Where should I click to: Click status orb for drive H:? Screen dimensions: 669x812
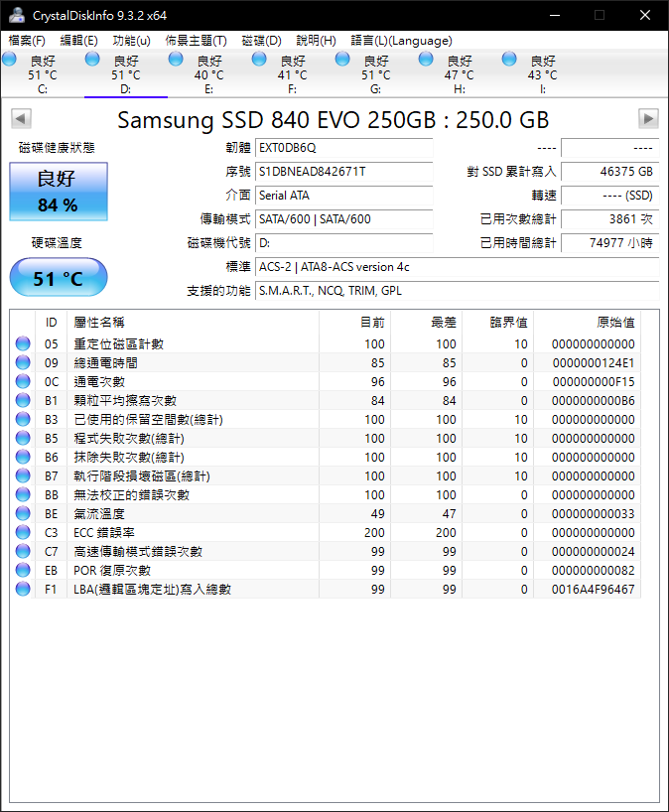[x=426, y=59]
